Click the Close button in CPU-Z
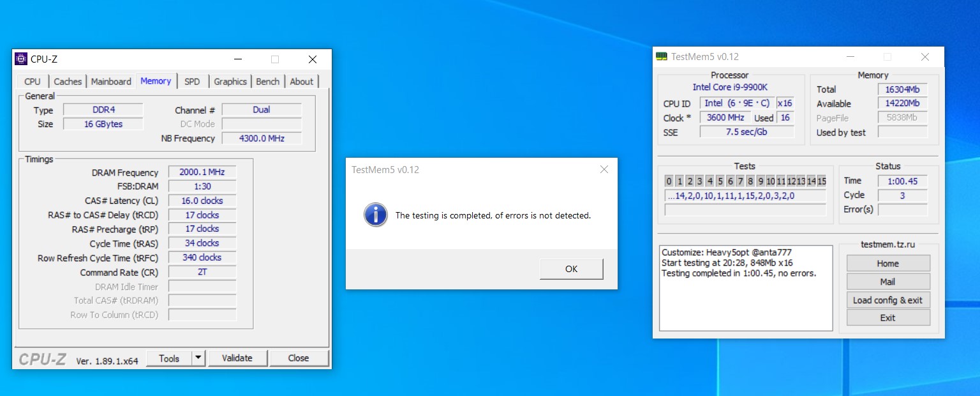This screenshot has height=396, width=980. pos(299,358)
